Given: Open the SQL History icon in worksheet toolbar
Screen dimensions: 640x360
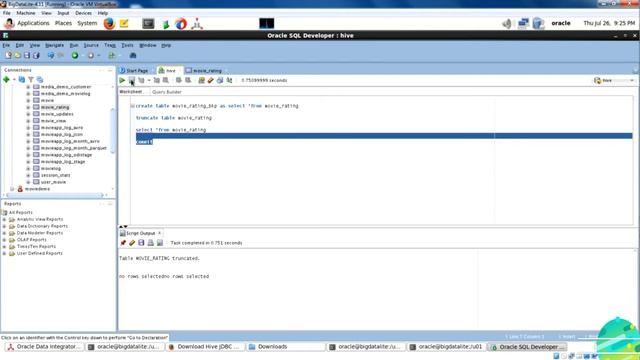Looking at the screenshot, I should [220, 80].
